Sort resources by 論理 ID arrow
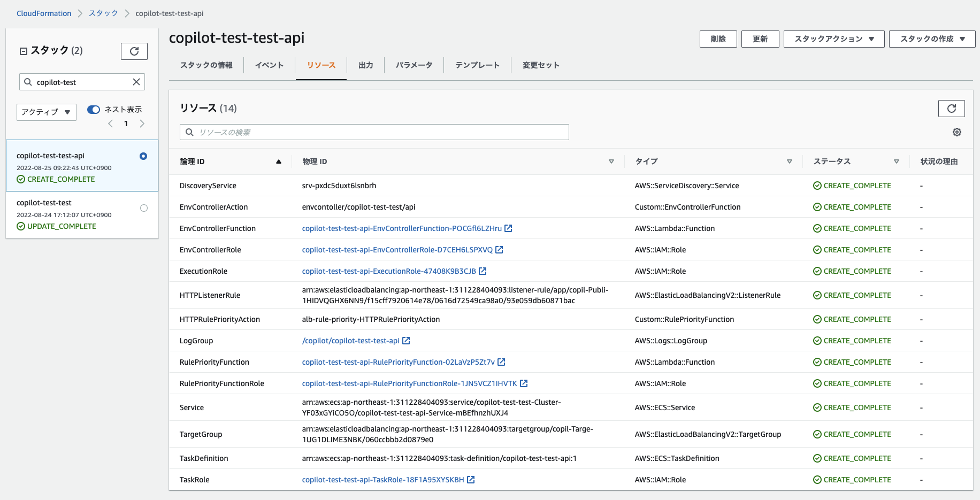This screenshot has width=980, height=500. [279, 161]
